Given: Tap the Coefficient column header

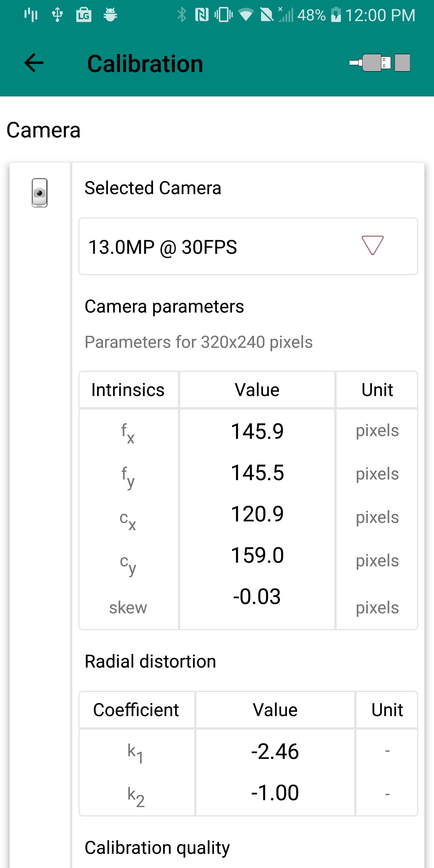Looking at the screenshot, I should 136,710.
